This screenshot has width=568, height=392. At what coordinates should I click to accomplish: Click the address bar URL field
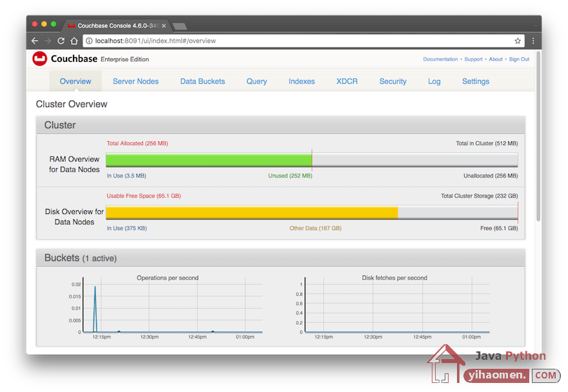point(303,41)
